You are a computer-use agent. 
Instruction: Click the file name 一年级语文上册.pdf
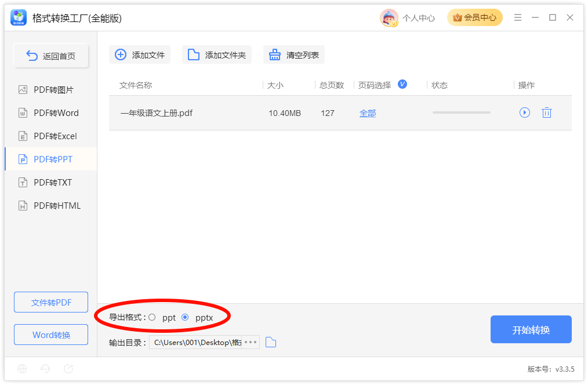click(x=157, y=113)
